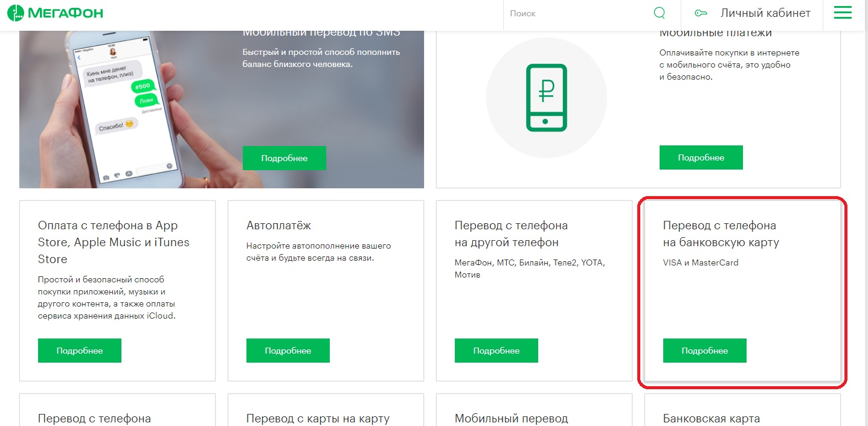868x426 pixels.
Task: Open Перевод с карты на карту card
Action: [318, 418]
